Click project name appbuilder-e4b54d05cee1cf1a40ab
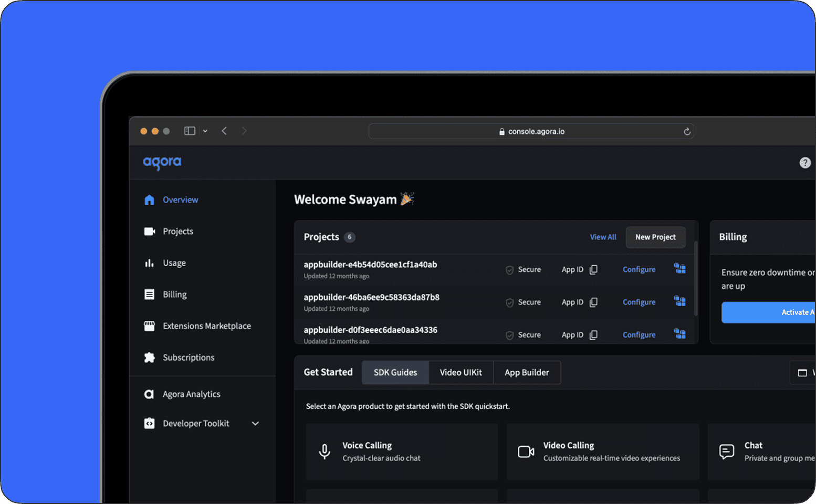816x504 pixels. click(x=370, y=265)
